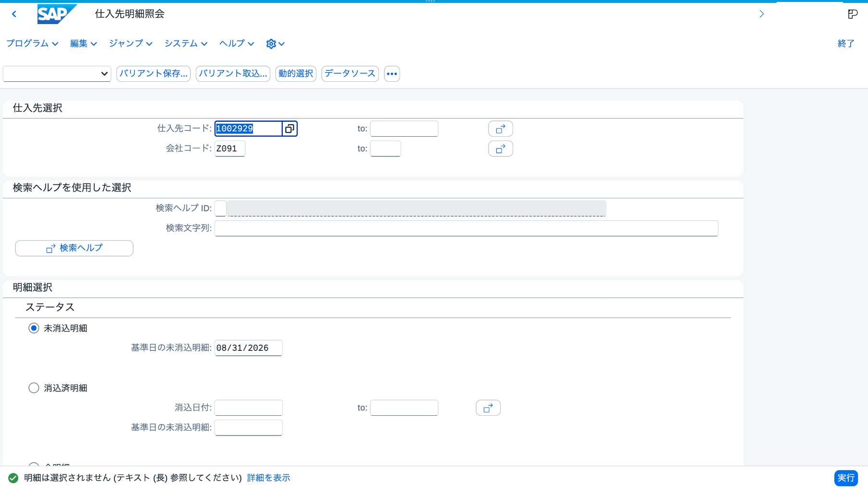Open the more options (...) toolbar button

coord(392,74)
